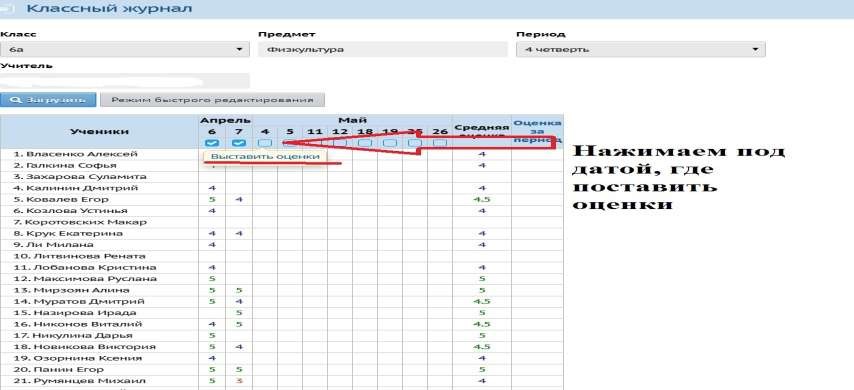Click the Ученики column header

pyautogui.click(x=100, y=131)
